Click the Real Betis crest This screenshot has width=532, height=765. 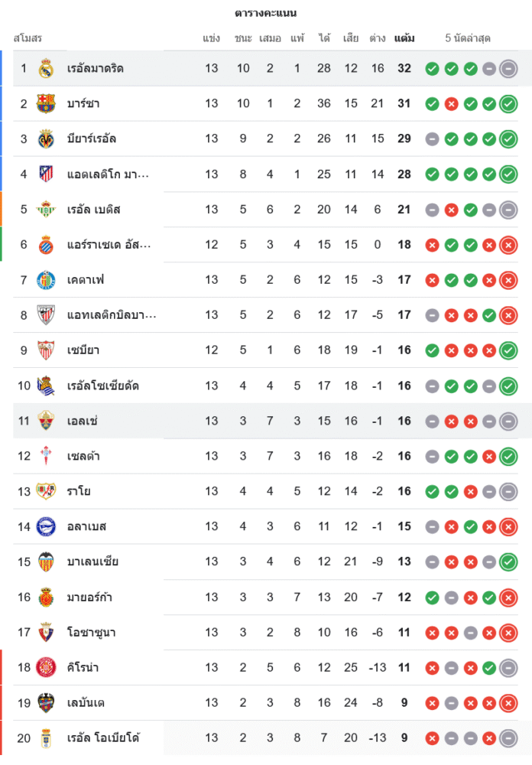[46, 209]
